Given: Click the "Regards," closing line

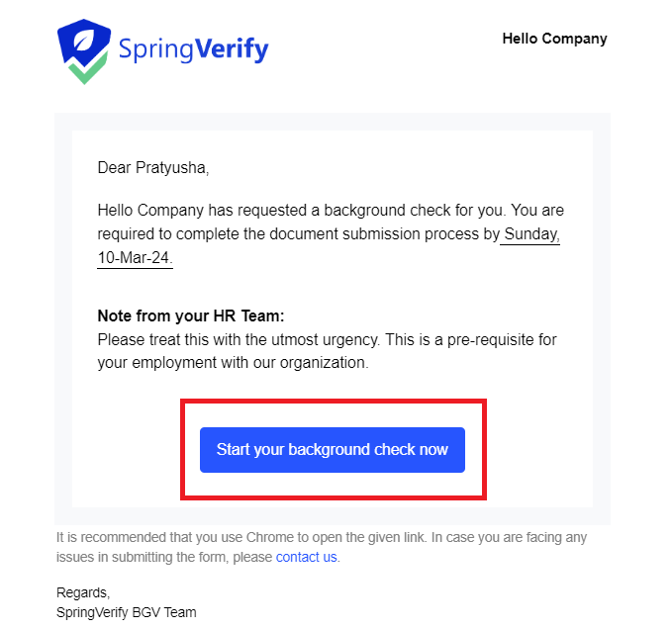Looking at the screenshot, I should [83, 593].
